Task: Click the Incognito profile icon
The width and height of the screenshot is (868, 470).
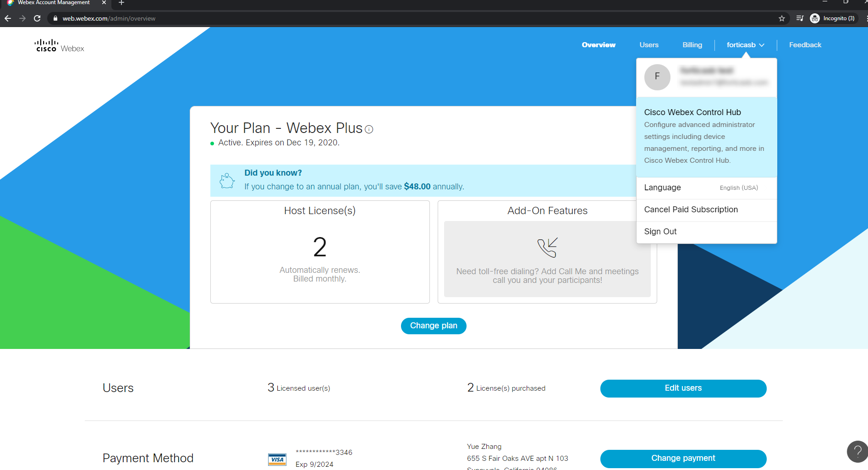Action: tap(815, 18)
